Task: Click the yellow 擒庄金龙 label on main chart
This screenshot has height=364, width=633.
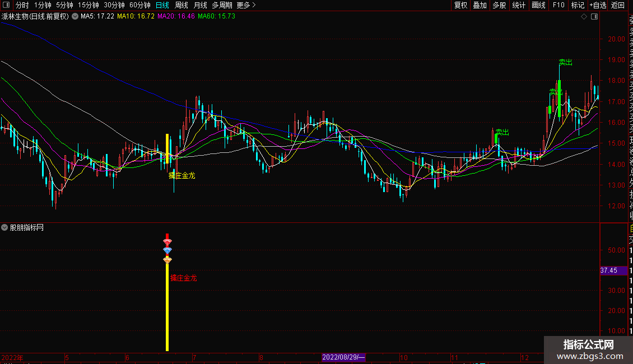Action: coord(181,175)
